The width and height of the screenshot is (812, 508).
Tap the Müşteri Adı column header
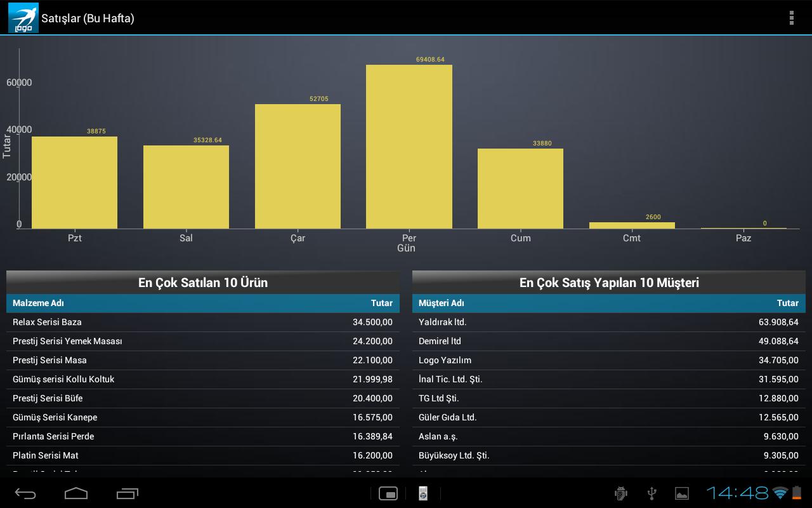click(441, 304)
